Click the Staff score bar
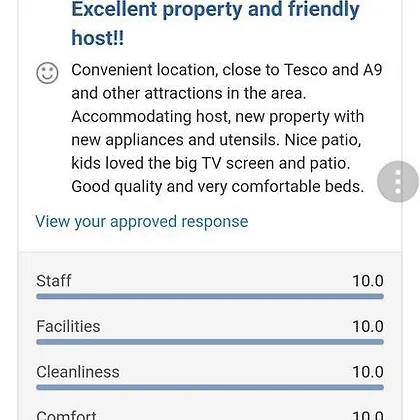The image size is (420, 420). 210,296
